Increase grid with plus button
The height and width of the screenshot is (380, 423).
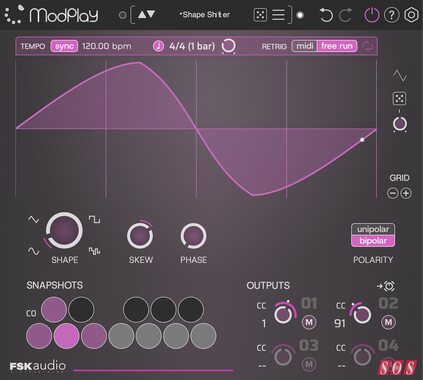click(406, 193)
